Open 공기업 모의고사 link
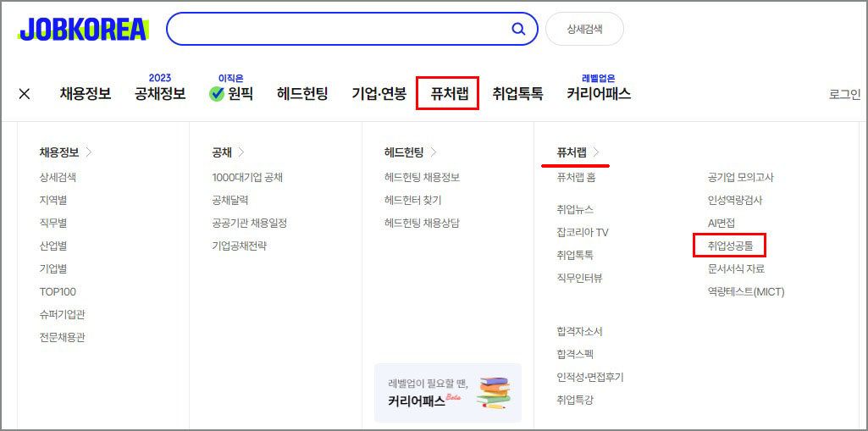This screenshot has height=431, width=868. coord(741,178)
